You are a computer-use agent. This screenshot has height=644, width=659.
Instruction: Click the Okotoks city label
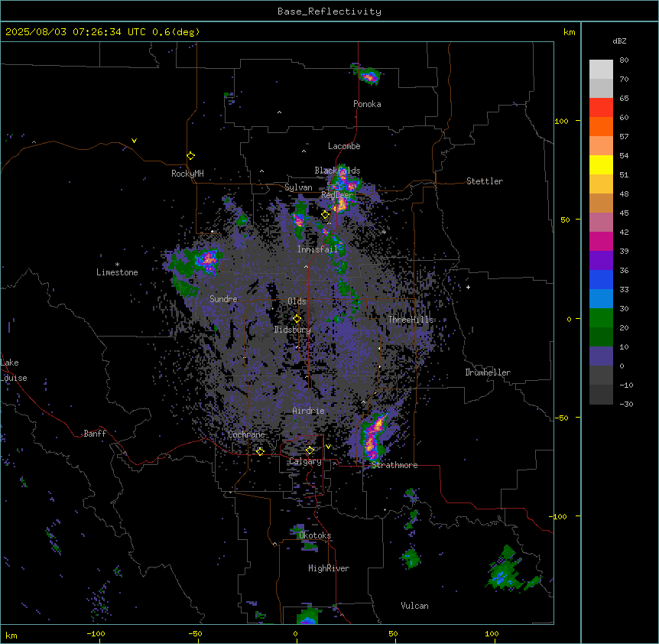[x=315, y=535]
